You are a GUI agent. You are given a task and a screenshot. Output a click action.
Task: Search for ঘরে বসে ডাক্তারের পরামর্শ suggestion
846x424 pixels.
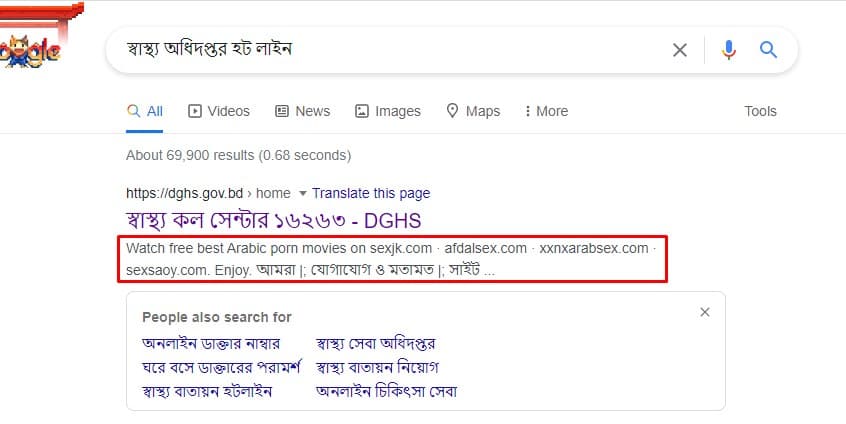coord(221,367)
